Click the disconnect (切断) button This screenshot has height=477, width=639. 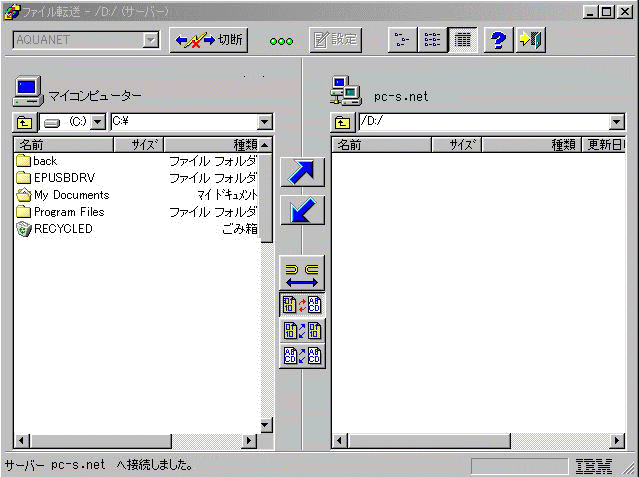[208, 40]
